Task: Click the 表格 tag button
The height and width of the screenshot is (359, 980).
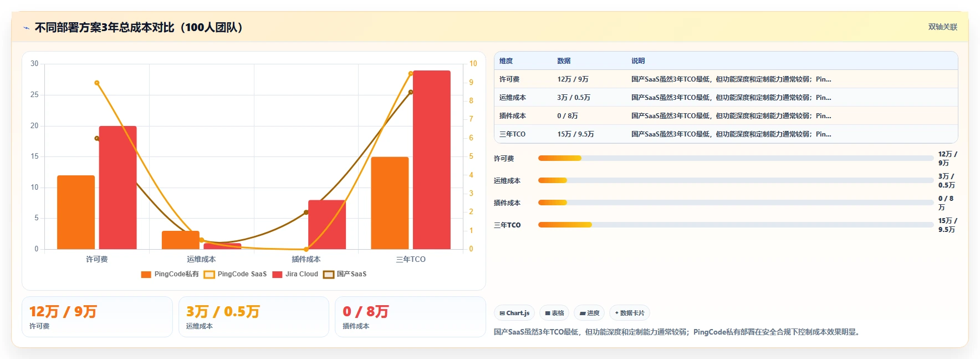Action: pyautogui.click(x=554, y=313)
